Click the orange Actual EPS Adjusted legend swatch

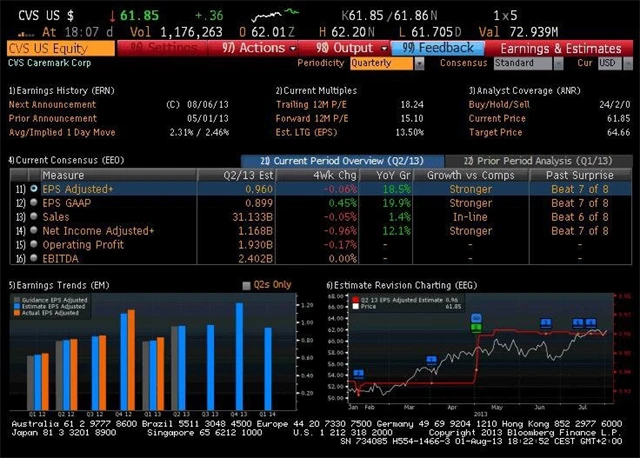point(17,313)
